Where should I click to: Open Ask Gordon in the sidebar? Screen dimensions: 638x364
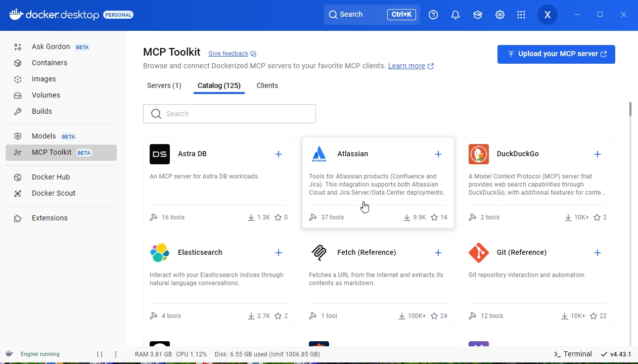(x=61, y=47)
